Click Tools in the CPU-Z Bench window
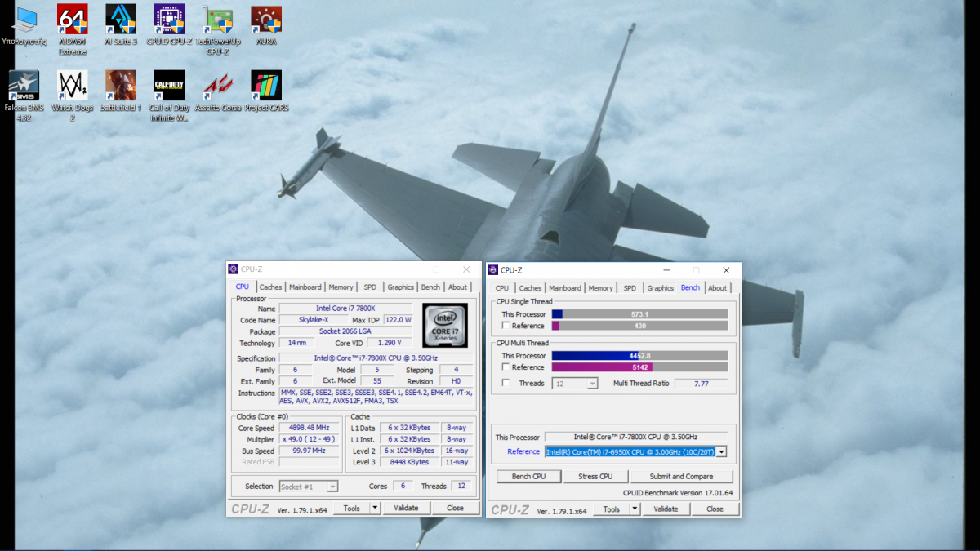The width and height of the screenshot is (980, 551). pos(611,509)
